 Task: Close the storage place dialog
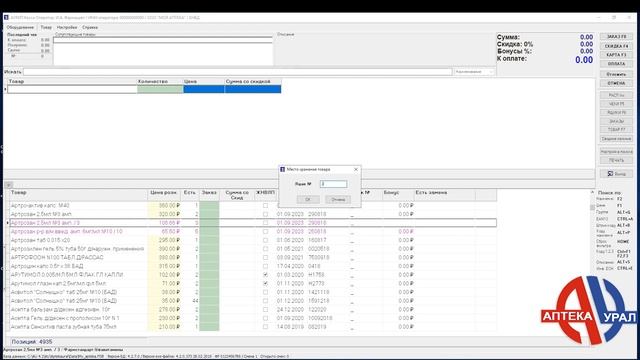click(356, 169)
